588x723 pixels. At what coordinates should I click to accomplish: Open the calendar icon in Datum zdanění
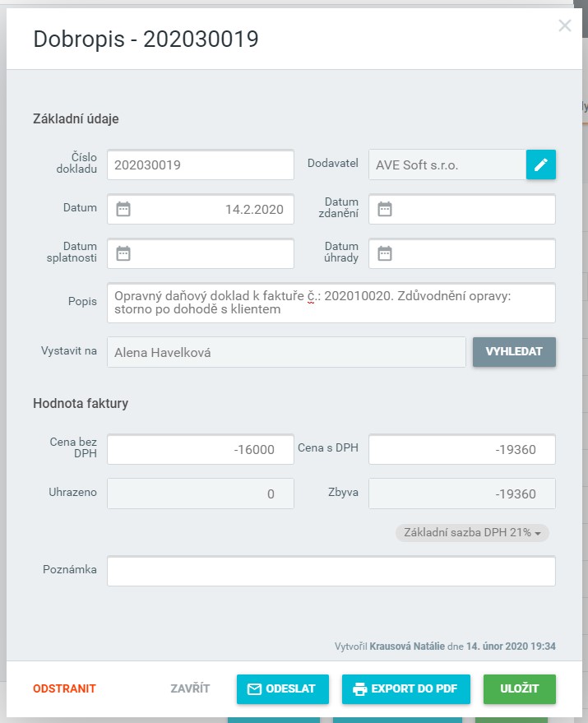click(x=385, y=209)
